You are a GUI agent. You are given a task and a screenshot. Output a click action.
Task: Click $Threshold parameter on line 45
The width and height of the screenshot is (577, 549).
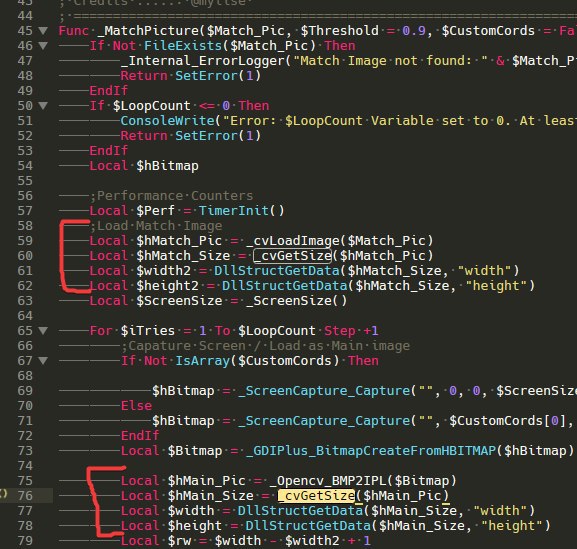[339, 31]
